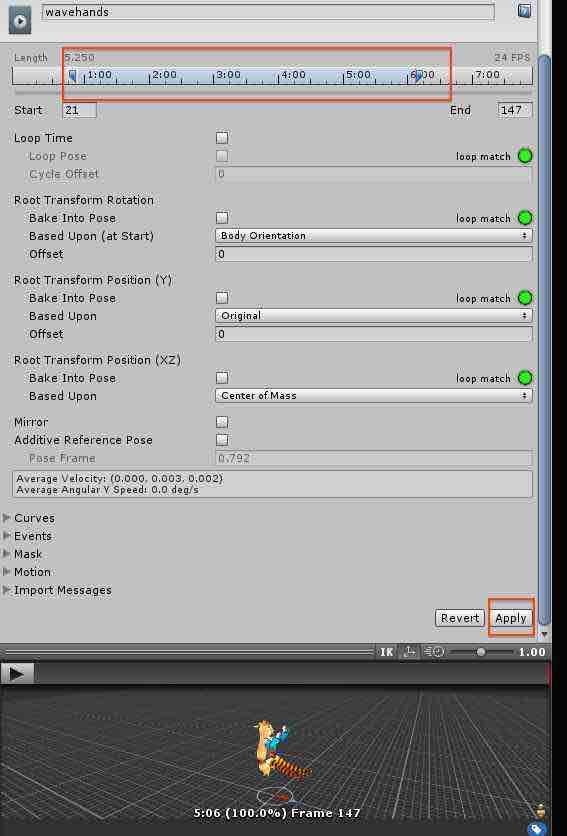
Task: Click the 1:00 playback speed value
Action: pos(531,652)
